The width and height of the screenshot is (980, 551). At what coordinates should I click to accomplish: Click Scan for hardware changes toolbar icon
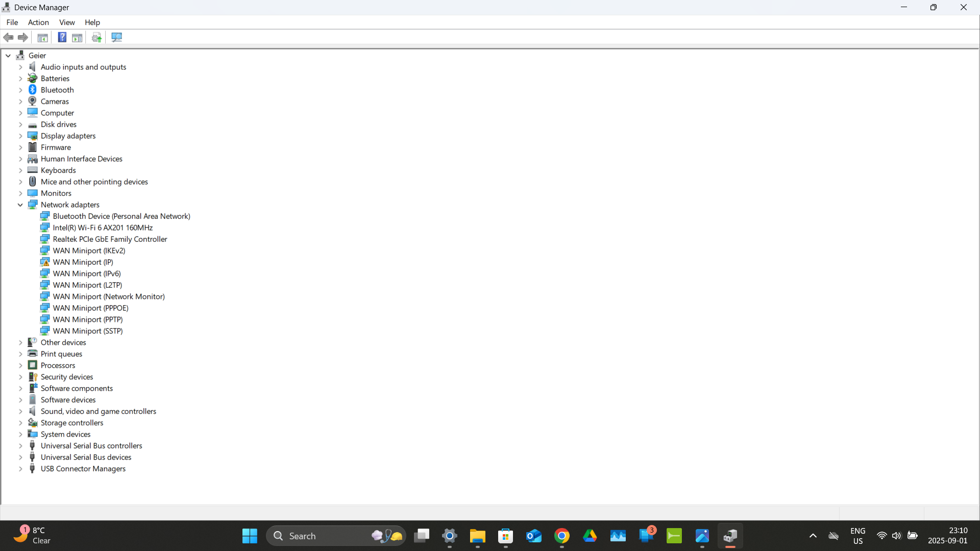pos(117,37)
